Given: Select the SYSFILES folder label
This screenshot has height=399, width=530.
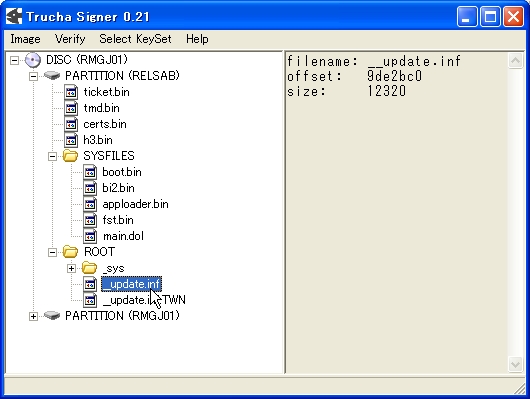Looking at the screenshot, I should pyautogui.click(x=109, y=156).
